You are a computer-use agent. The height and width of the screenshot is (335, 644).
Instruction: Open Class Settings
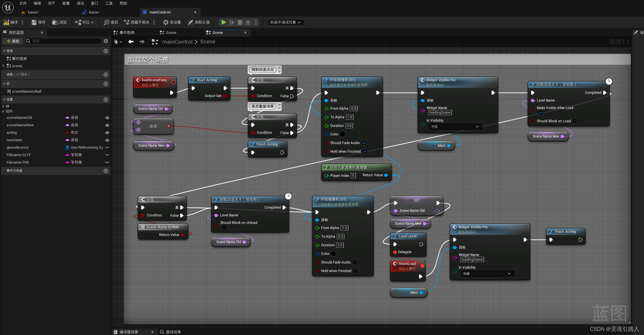[x=165, y=22]
